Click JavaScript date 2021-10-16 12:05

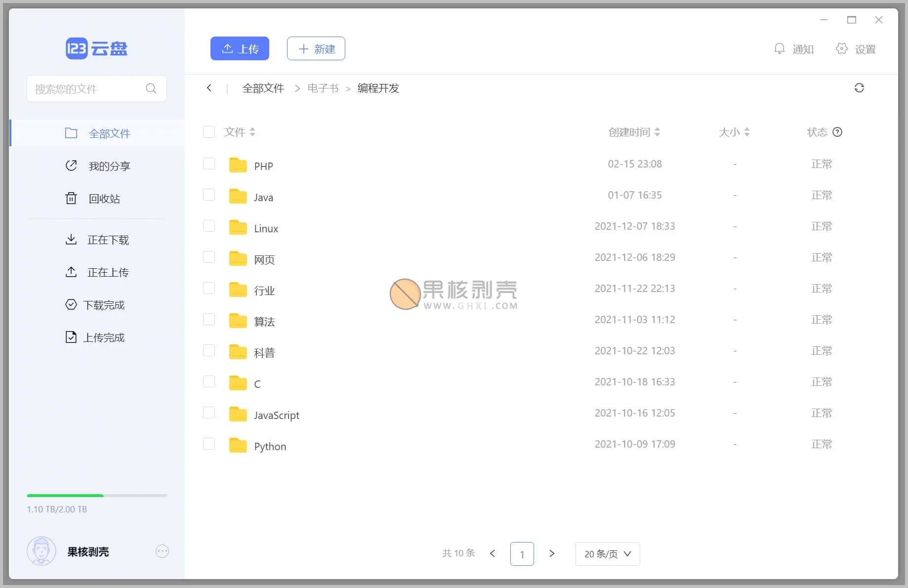(635, 413)
